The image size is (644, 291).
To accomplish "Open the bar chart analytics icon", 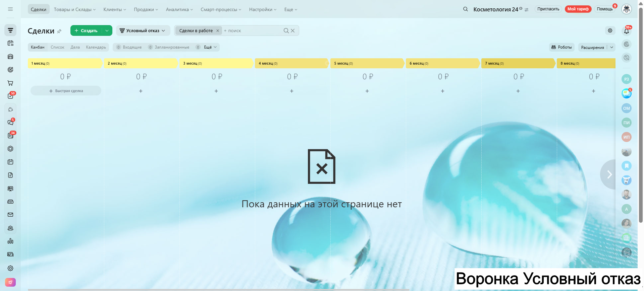I will (x=10, y=241).
